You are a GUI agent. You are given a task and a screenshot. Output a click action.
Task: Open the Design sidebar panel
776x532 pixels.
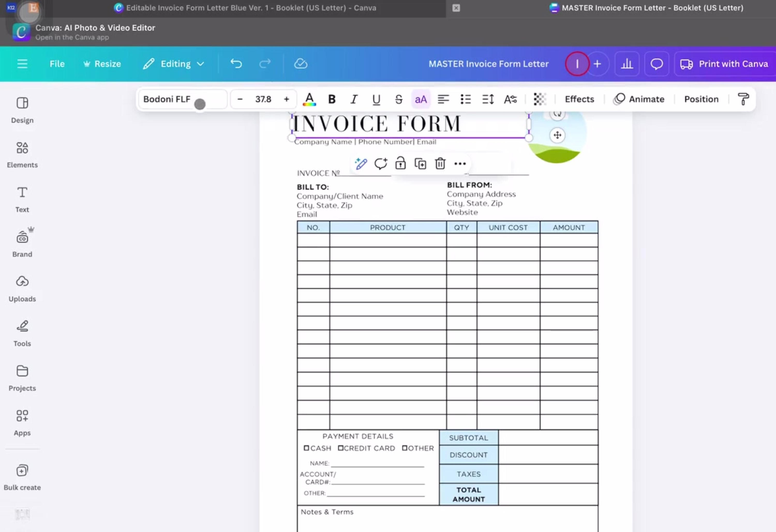pos(22,110)
